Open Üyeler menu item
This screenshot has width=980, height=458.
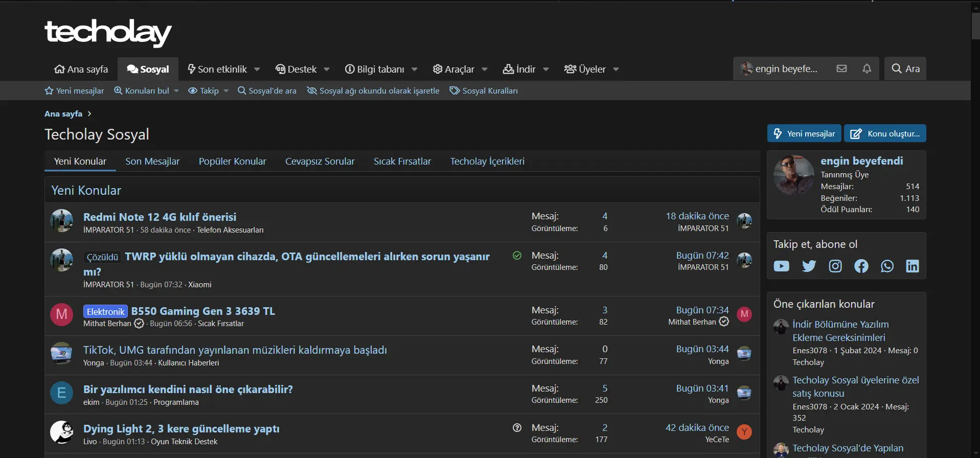585,69
